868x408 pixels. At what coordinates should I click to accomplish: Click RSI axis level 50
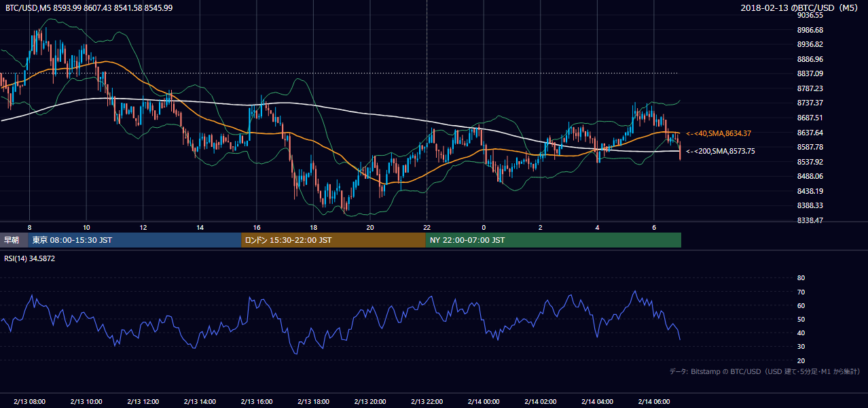801,319
